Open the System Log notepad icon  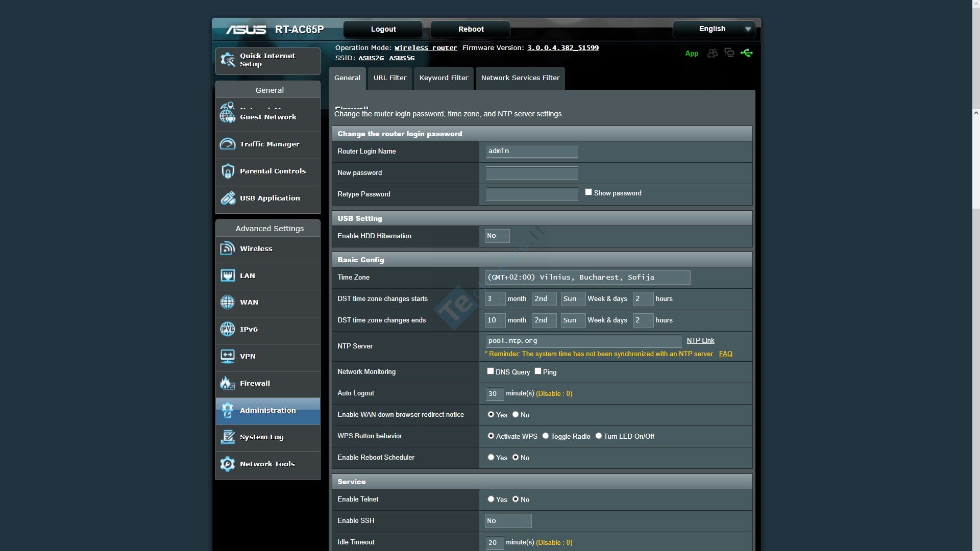click(x=228, y=437)
